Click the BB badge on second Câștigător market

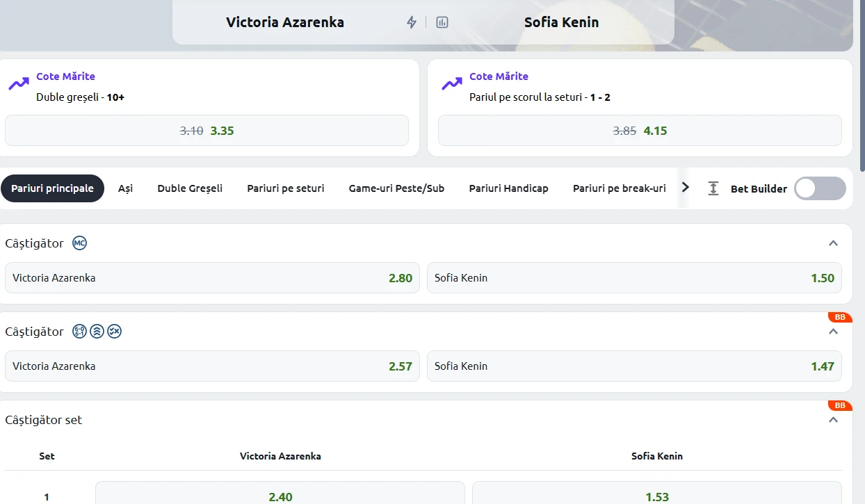coord(840,317)
